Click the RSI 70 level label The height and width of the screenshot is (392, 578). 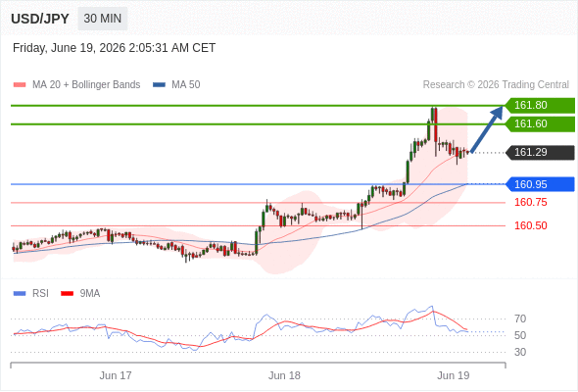coord(520,318)
